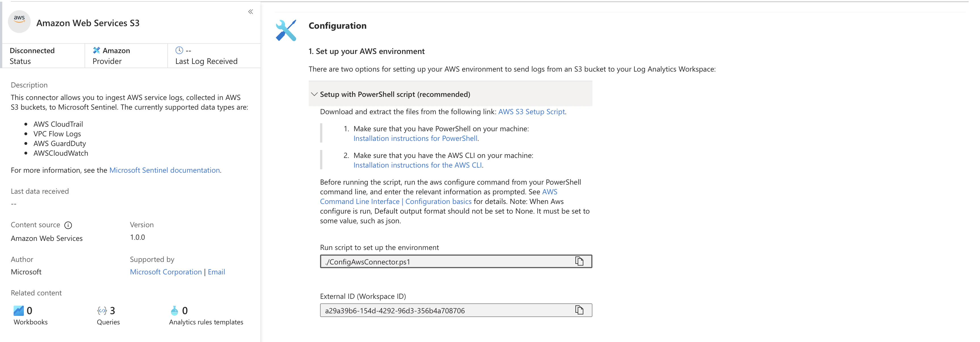Open the AWS S3 Setup Script link
The height and width of the screenshot is (342, 980).
click(x=531, y=112)
